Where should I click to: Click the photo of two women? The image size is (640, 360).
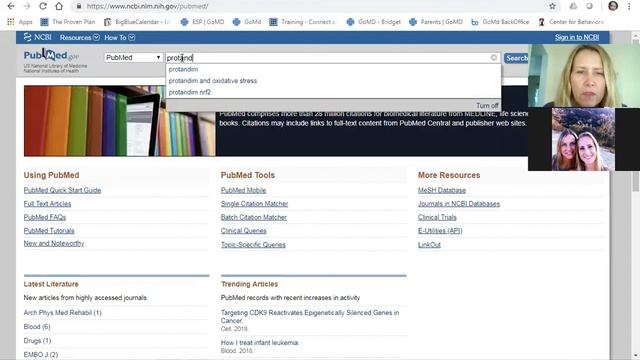pyautogui.click(x=583, y=139)
